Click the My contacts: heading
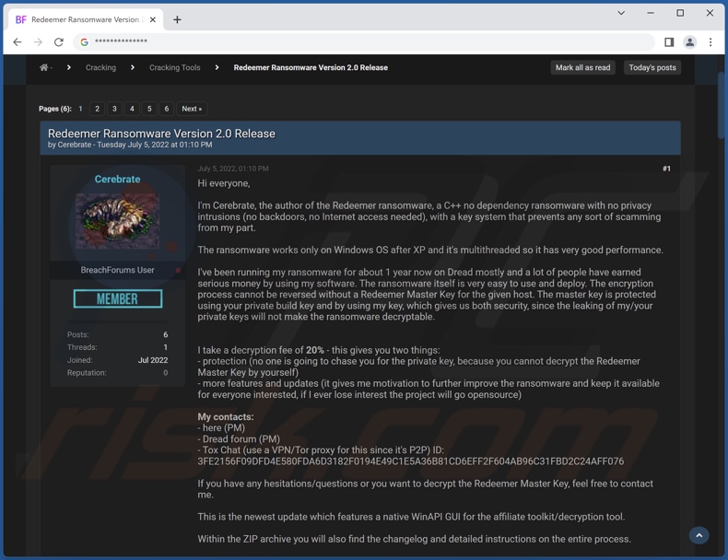 pyautogui.click(x=226, y=416)
